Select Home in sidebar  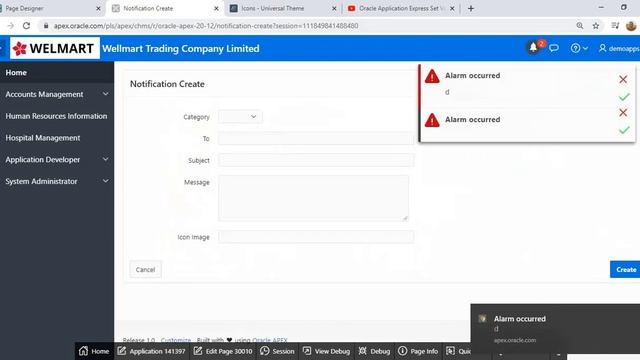(x=57, y=73)
